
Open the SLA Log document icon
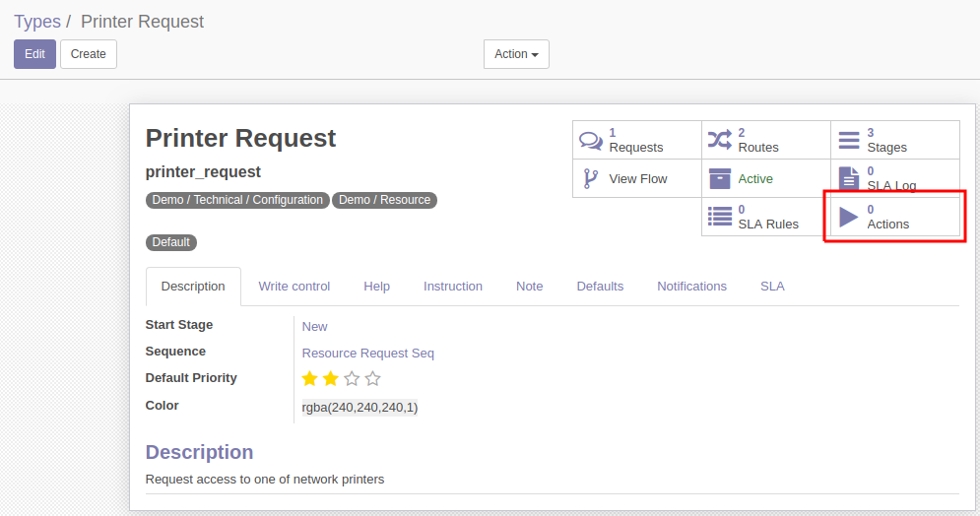point(849,178)
